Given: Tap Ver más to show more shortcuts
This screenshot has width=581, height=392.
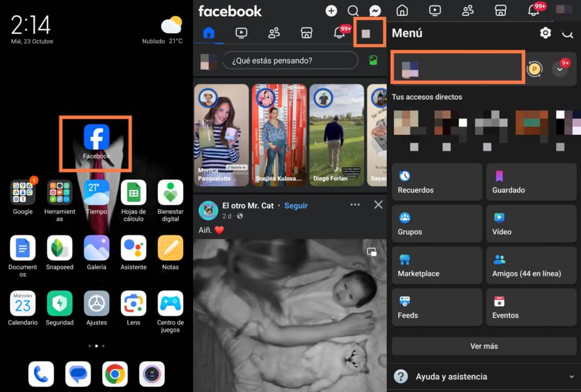Looking at the screenshot, I should point(484,346).
